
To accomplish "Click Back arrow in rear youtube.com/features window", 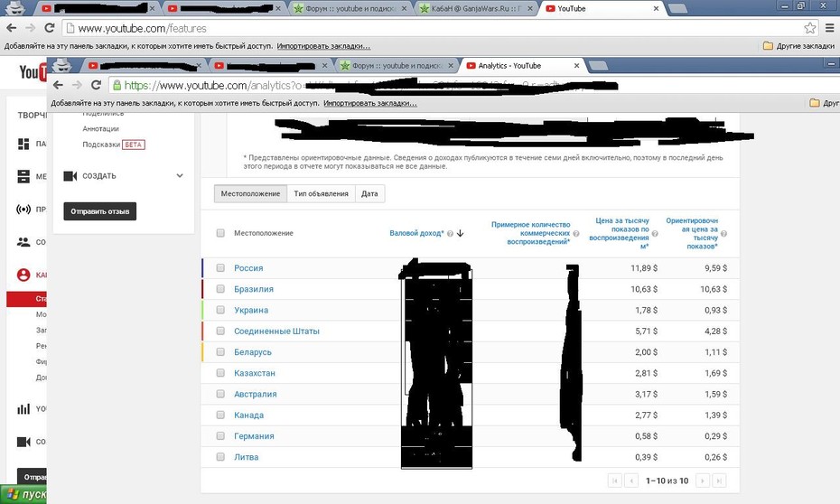I will pyautogui.click(x=12, y=28).
